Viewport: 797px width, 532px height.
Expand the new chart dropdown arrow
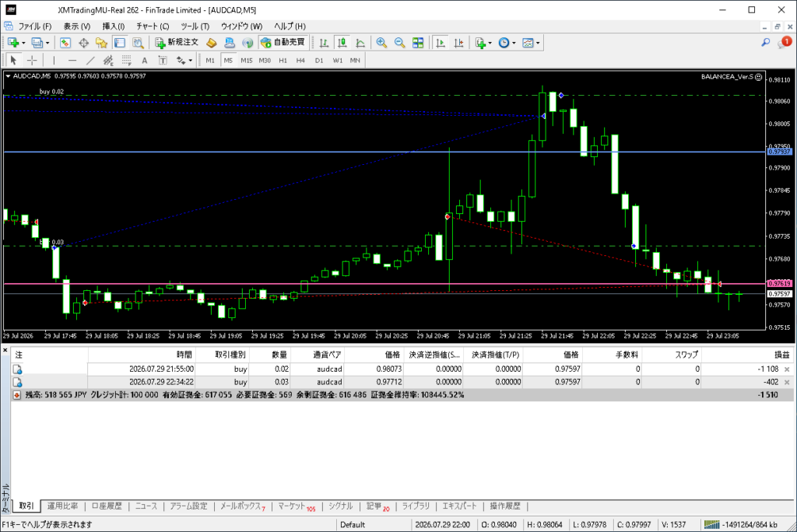click(23, 44)
